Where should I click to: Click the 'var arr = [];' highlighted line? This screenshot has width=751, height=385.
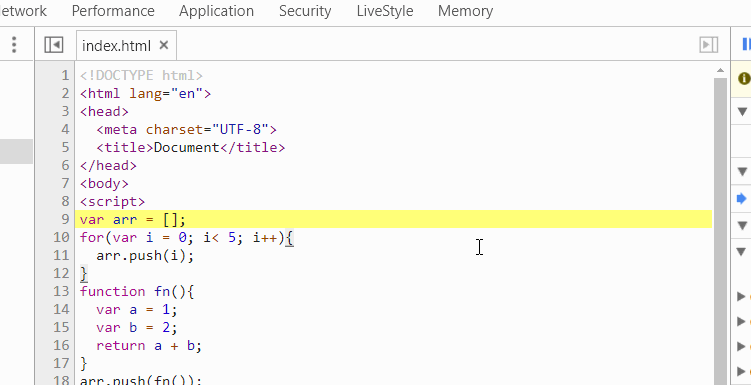click(394, 219)
